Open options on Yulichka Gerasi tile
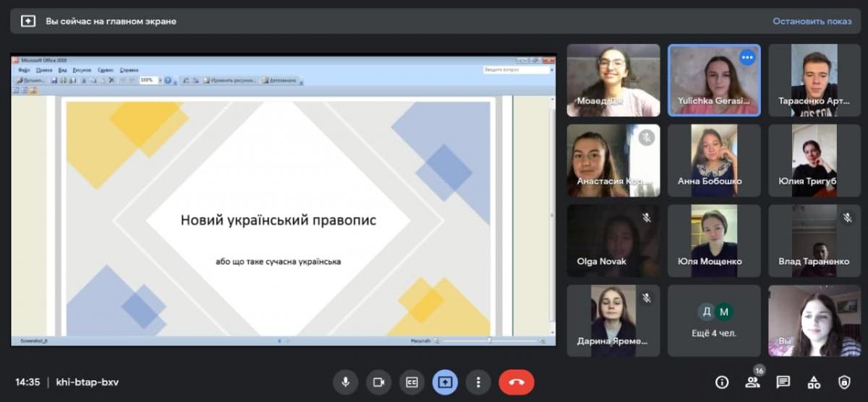This screenshot has height=402, width=868. [747, 57]
